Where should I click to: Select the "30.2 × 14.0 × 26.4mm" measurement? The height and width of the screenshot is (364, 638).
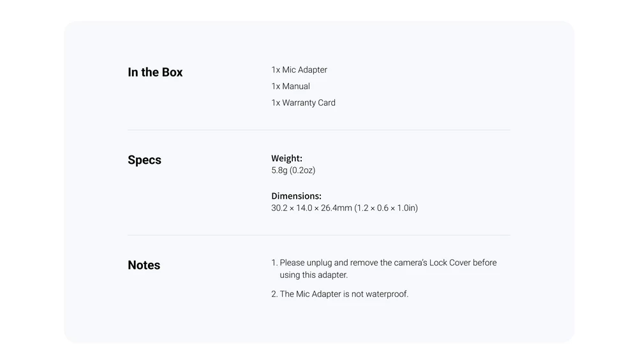point(311,208)
